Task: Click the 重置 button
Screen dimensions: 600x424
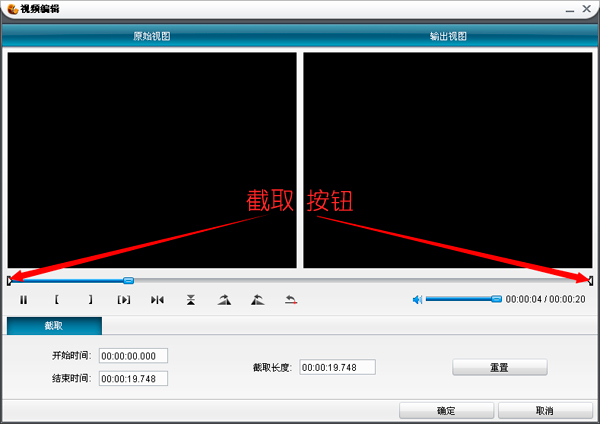Action: (x=500, y=367)
